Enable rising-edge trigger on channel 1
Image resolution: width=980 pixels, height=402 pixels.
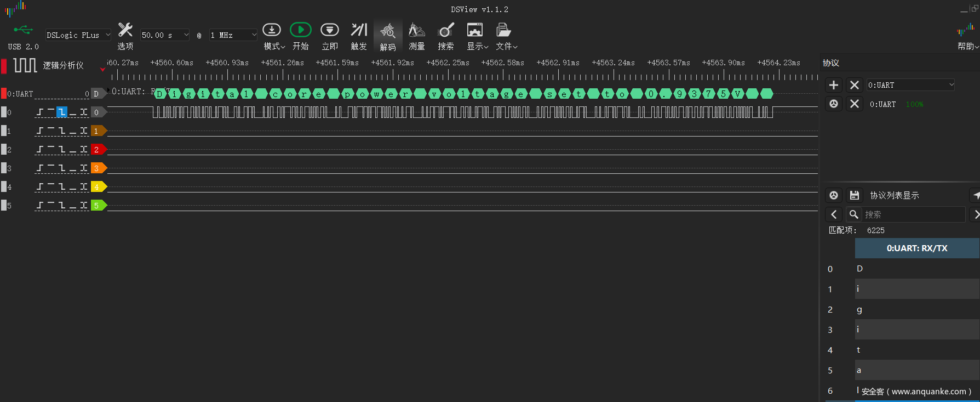click(x=40, y=131)
